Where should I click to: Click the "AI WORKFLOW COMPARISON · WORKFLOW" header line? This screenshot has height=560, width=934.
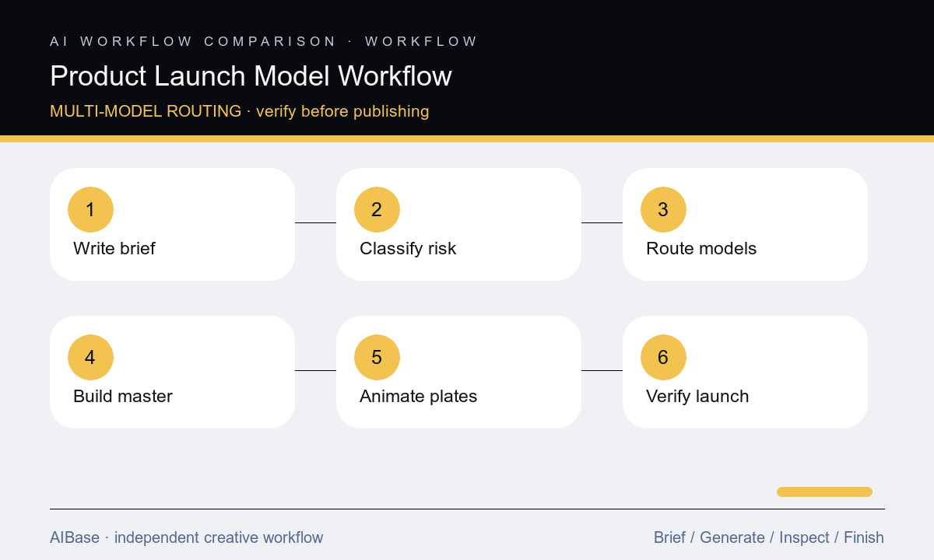click(264, 41)
